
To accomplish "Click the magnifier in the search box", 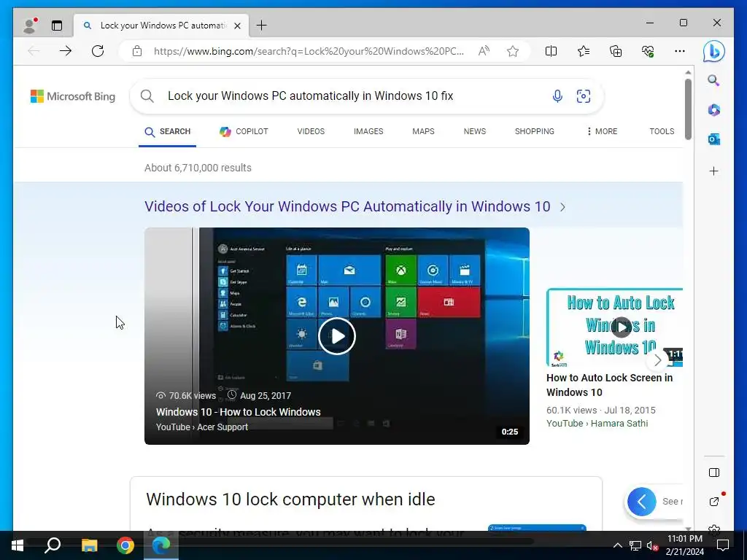I will tap(147, 96).
